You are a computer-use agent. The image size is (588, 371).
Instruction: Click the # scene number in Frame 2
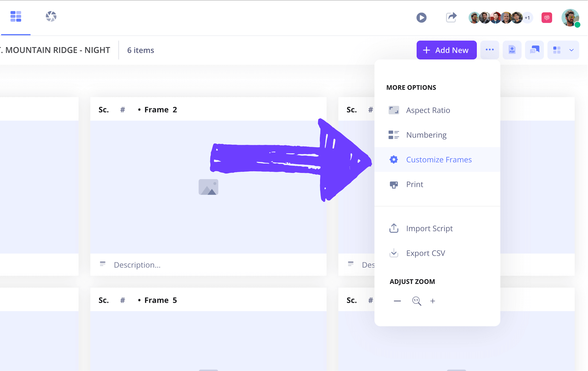[123, 110]
